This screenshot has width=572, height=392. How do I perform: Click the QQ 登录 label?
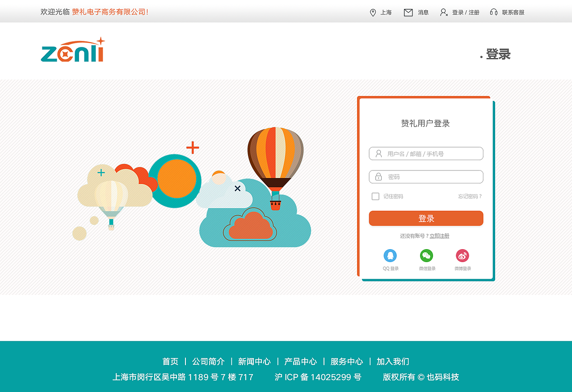click(391, 268)
